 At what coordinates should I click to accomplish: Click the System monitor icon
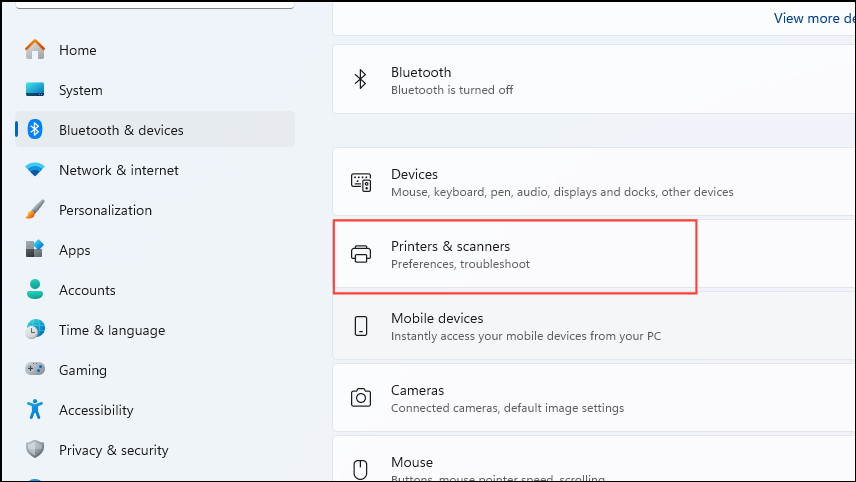coord(35,89)
